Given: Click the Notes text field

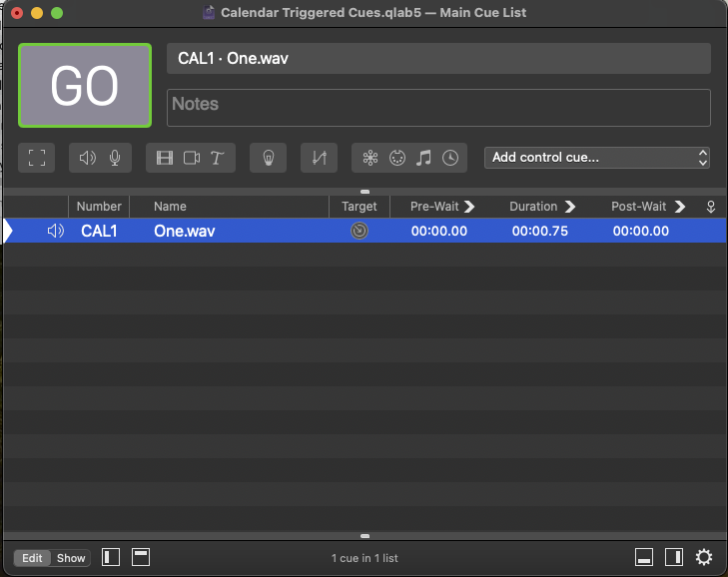Looking at the screenshot, I should pos(438,108).
